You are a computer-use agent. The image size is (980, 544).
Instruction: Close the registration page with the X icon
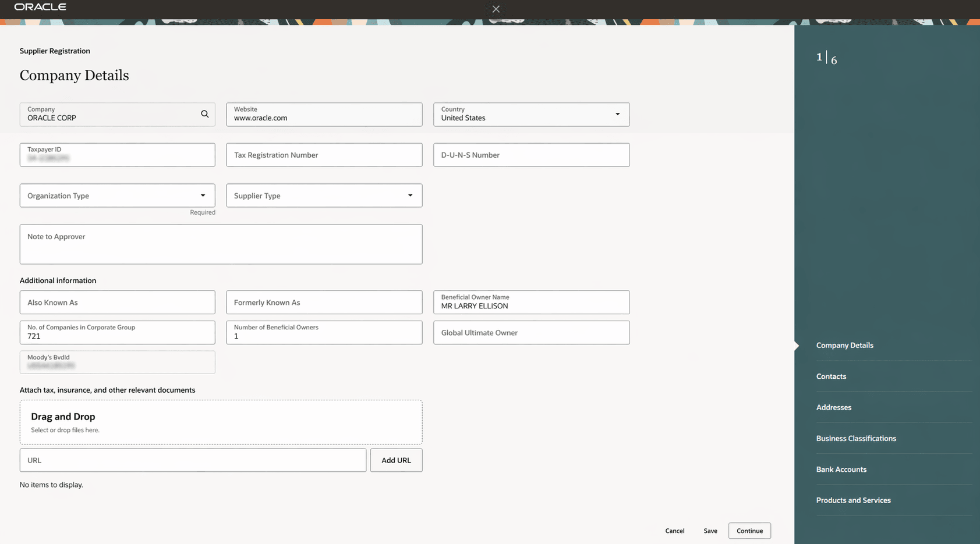496,9
